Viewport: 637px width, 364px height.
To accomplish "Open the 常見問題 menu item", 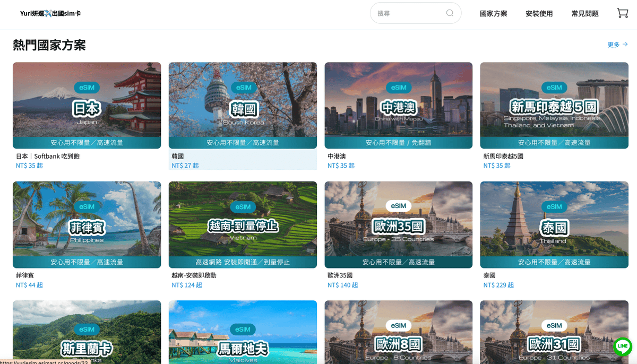I will pyautogui.click(x=584, y=13).
